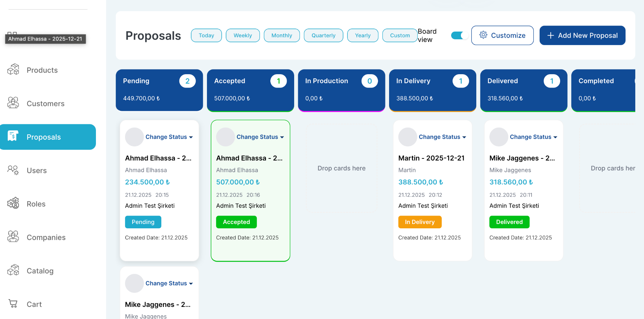Toggle the Board view switch
644x319 pixels.
[459, 36]
